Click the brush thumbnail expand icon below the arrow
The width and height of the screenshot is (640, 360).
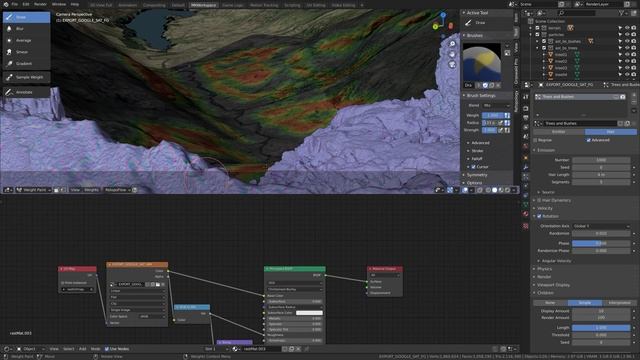tap(507, 53)
